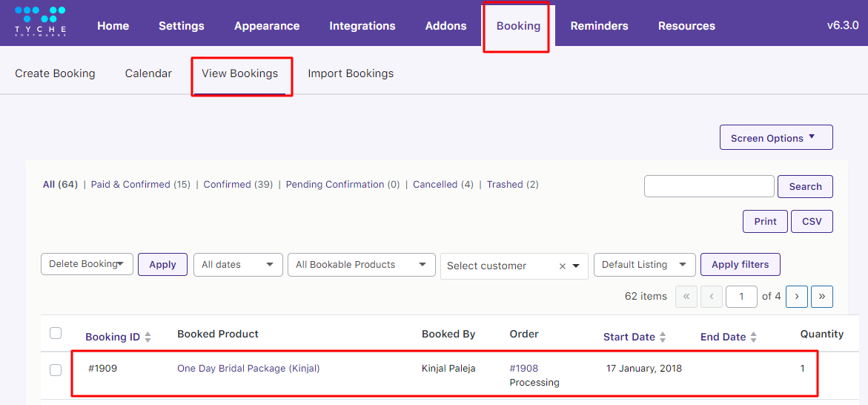Go to next page arrow
868x405 pixels.
[797, 297]
